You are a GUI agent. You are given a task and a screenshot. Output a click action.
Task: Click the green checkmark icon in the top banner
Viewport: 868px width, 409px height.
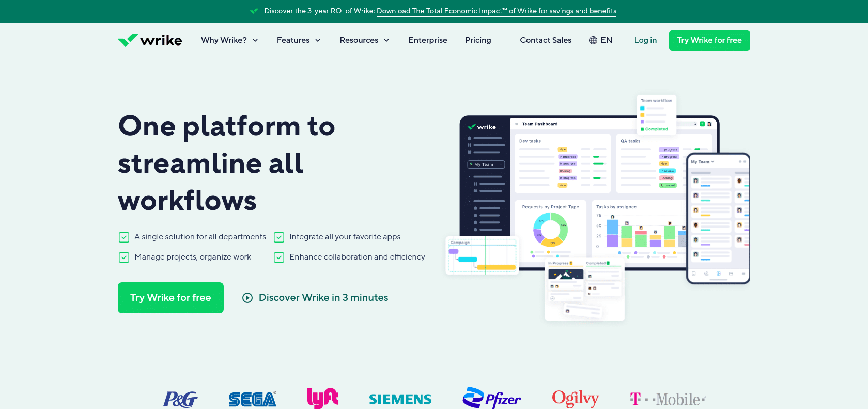254,11
